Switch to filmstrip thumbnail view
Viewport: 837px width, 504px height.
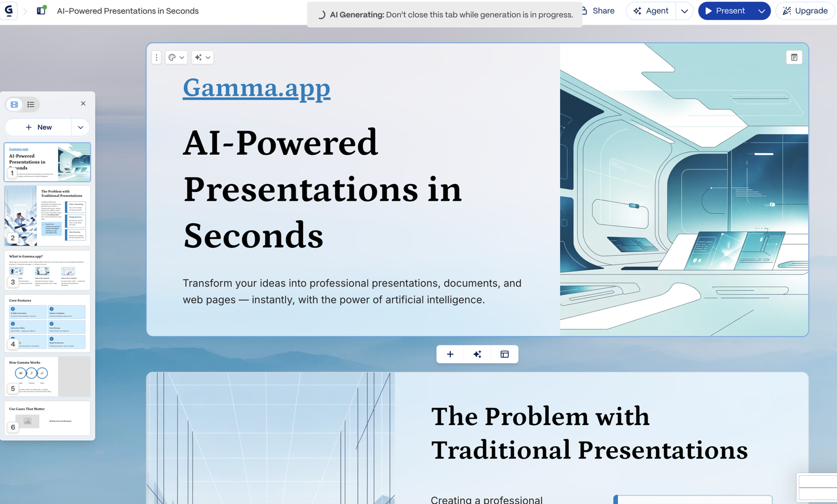click(15, 105)
